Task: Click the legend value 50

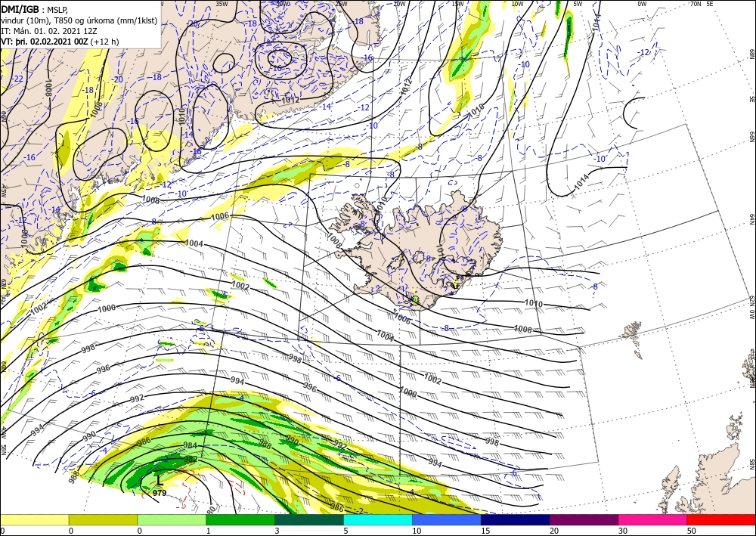Action: (691, 531)
